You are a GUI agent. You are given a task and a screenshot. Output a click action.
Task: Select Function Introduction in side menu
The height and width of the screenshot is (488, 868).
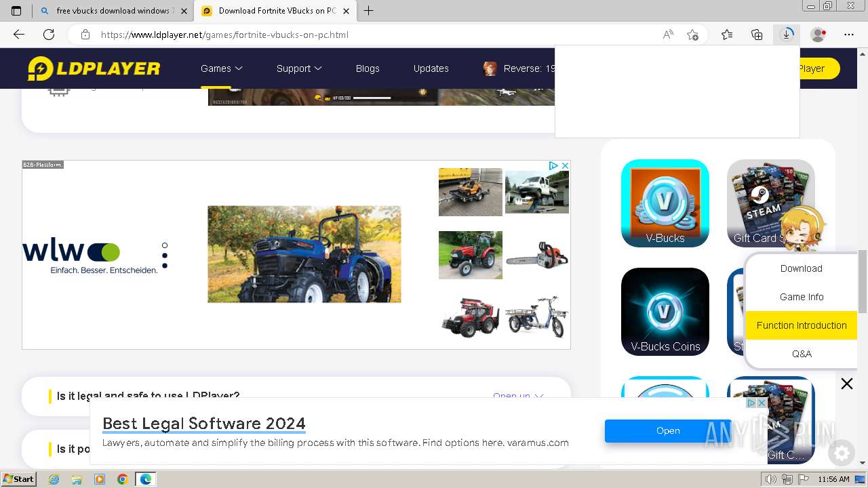pos(802,325)
